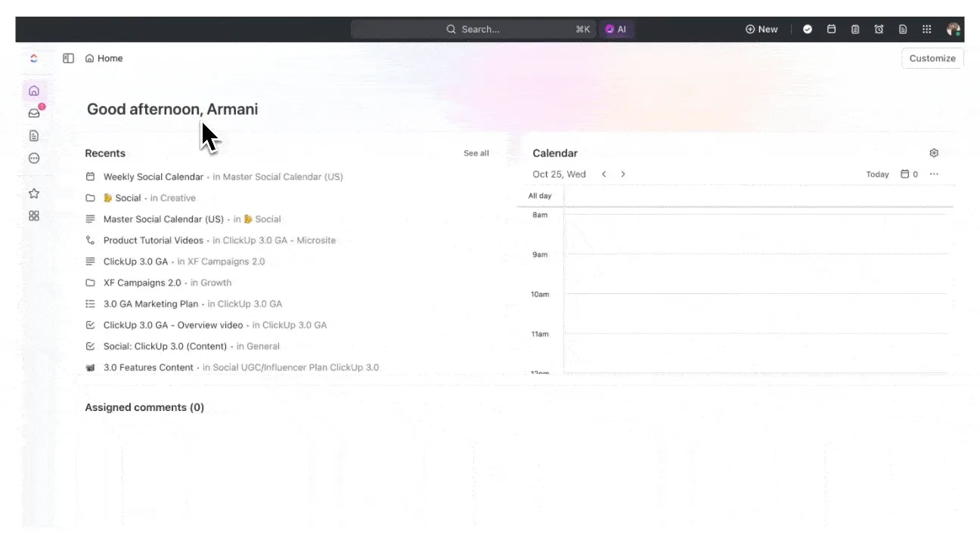Open Calendar card settings gear
980x544 pixels.
(x=934, y=153)
